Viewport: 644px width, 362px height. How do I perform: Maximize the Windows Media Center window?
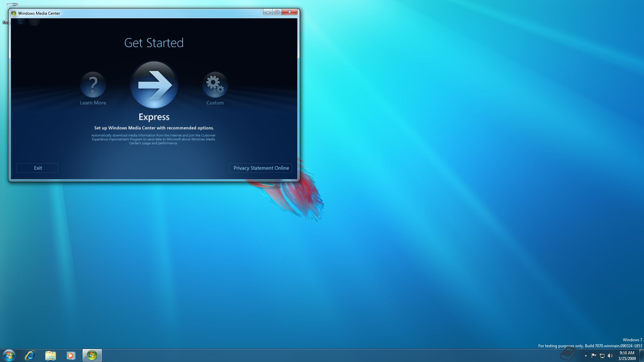(277, 12)
